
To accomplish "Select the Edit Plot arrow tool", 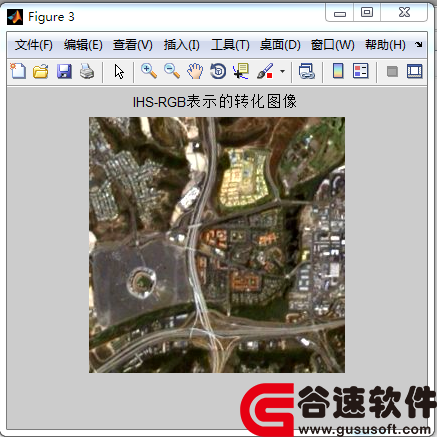I will click(x=119, y=71).
